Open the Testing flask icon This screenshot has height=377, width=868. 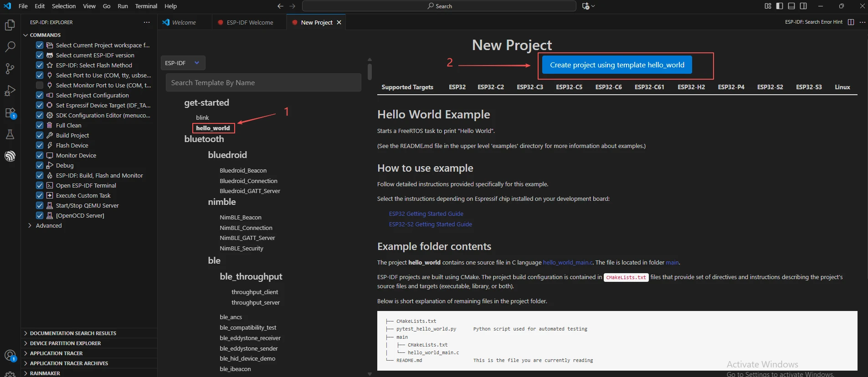pos(10,134)
